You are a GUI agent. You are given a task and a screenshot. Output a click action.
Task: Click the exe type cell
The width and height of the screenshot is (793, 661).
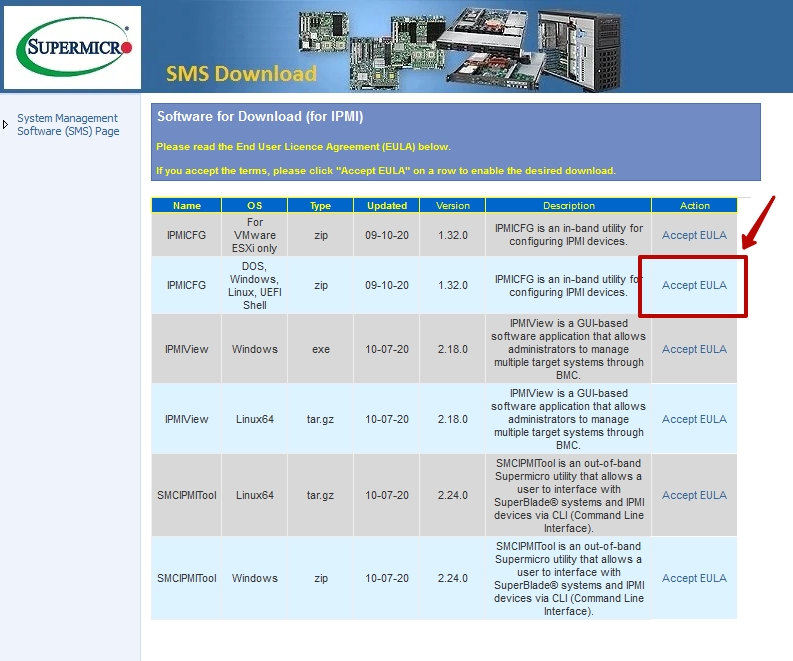321,349
